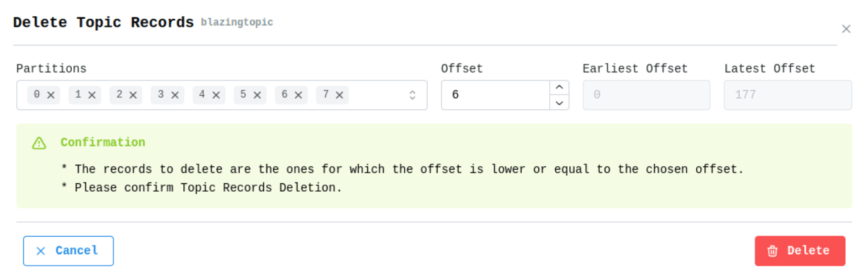Remove partition 1 tag
This screenshot has height=279, width=868.
pyautogui.click(x=92, y=95)
